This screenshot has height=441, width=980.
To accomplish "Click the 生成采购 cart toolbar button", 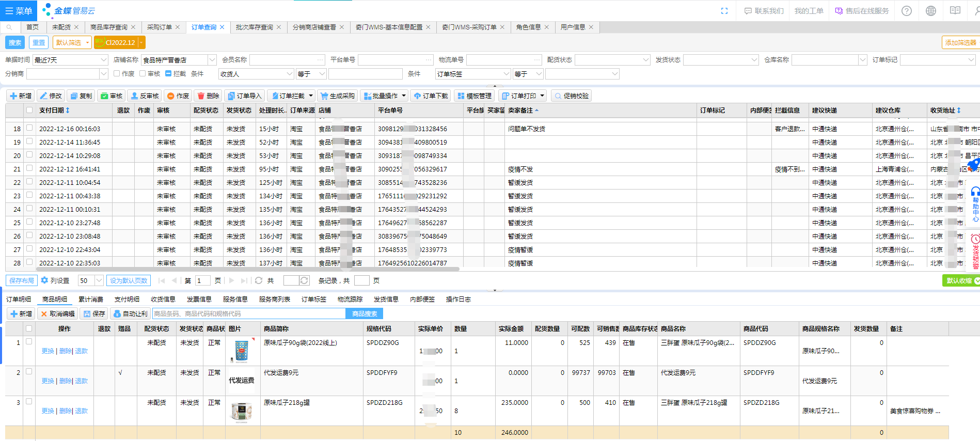I will coord(337,96).
